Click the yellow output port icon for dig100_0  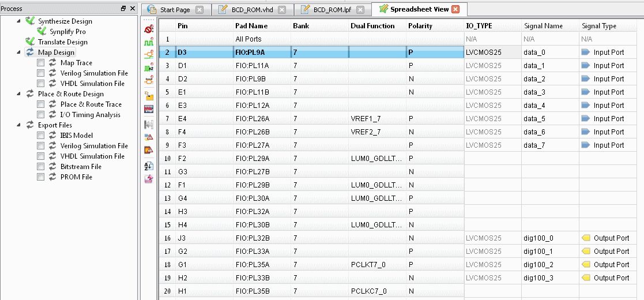(586, 238)
